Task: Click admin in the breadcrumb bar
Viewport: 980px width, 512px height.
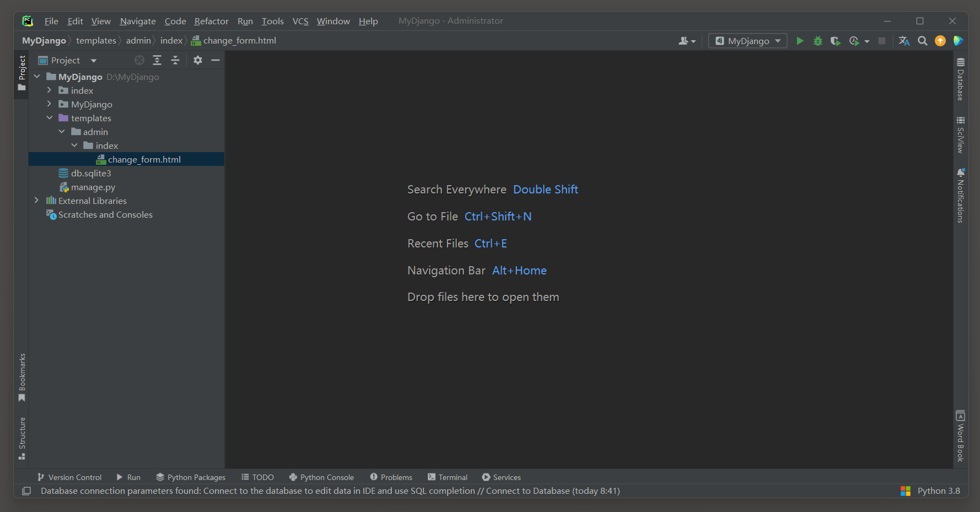Action: pos(138,41)
